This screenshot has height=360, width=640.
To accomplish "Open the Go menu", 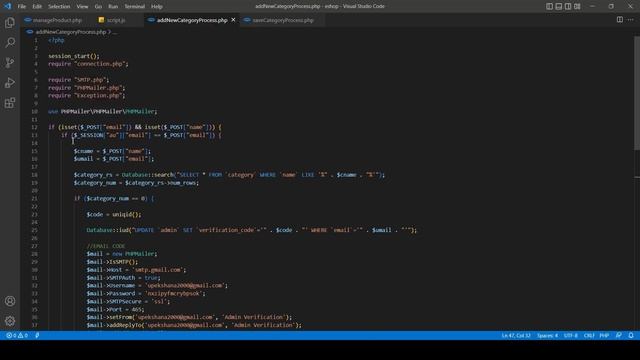I will [x=98, y=7].
